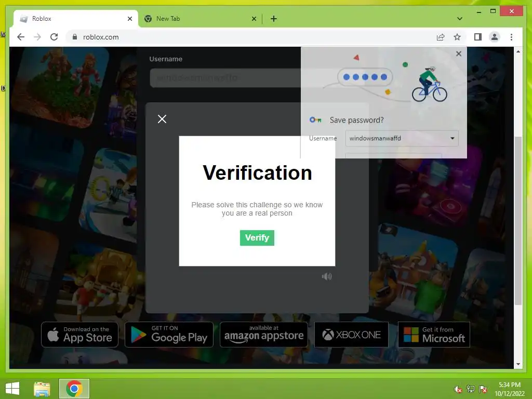This screenshot has height=399, width=532.
Task: Click the page scroll up arrow
Action: point(518,51)
